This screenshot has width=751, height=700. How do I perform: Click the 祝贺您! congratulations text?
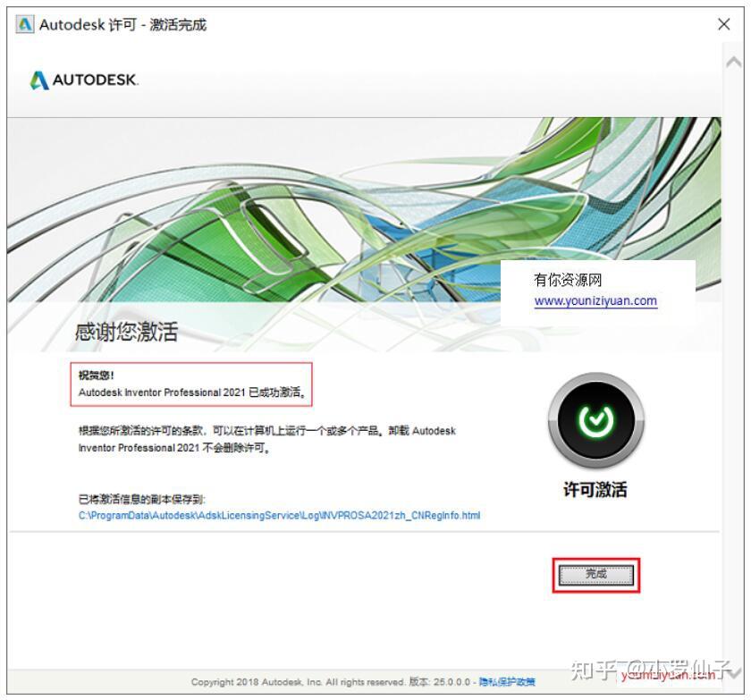point(96,375)
